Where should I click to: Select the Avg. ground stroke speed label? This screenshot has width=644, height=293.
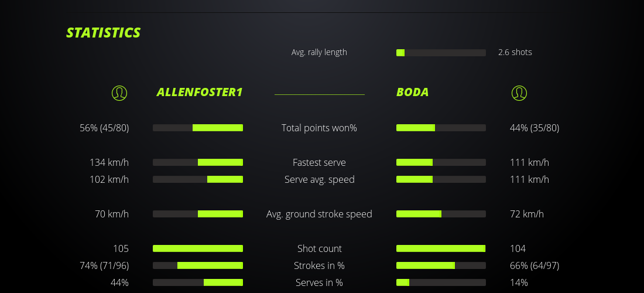coord(319,214)
